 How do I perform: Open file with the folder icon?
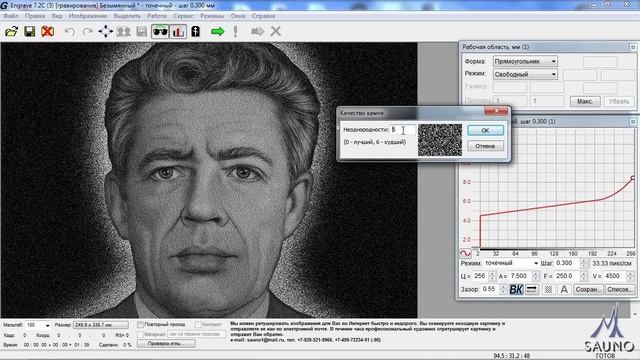click(11, 31)
